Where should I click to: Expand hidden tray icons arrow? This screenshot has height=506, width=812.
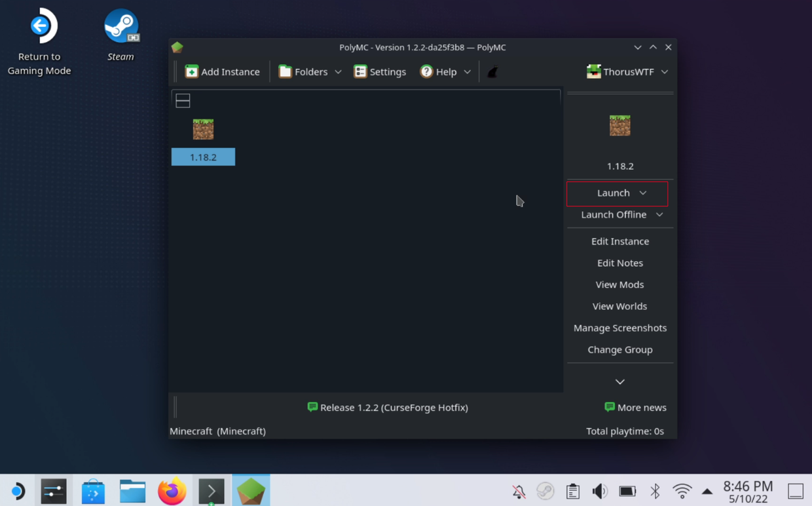coord(707,491)
